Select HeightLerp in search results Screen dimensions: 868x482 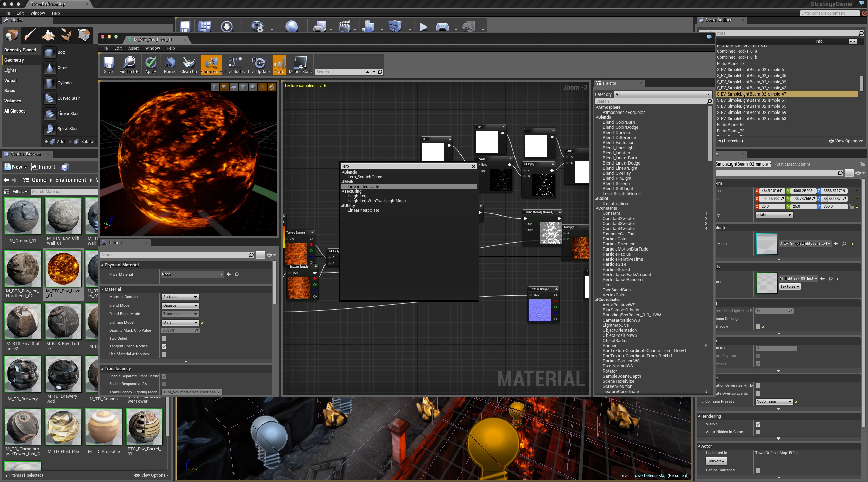click(358, 196)
